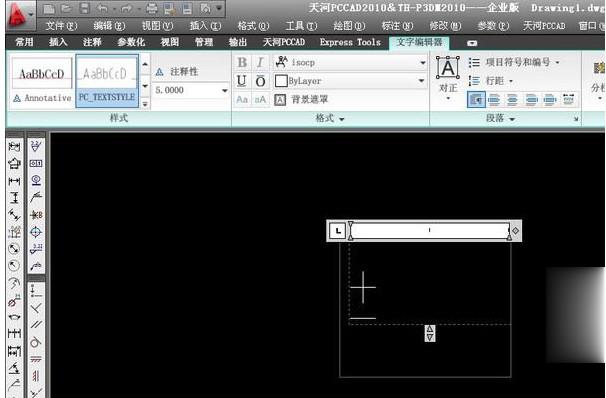Switch to the 文字编辑器 tab
Image resolution: width=606 pixels, height=398 pixels.
(x=419, y=42)
